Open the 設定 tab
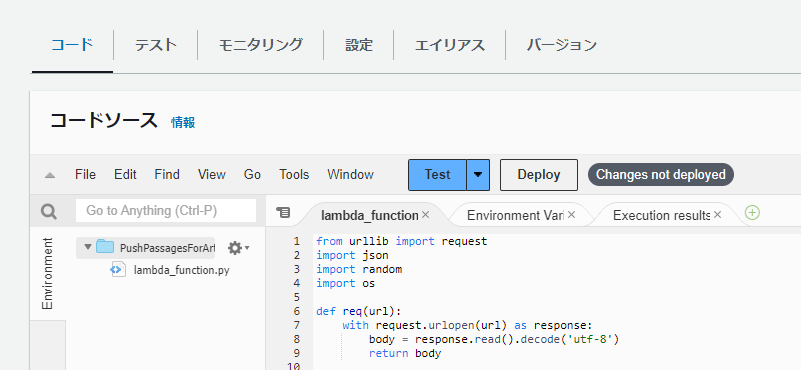This screenshot has width=801, height=370. (359, 45)
